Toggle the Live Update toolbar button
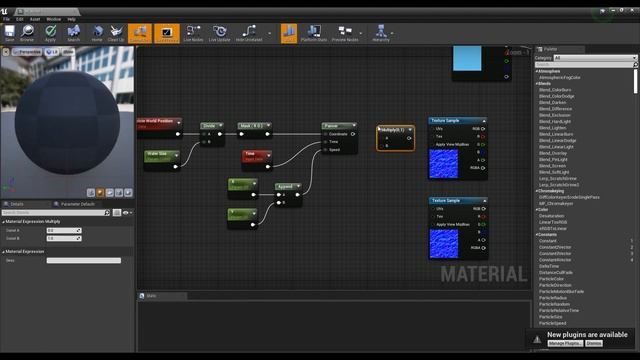 (x=220, y=33)
